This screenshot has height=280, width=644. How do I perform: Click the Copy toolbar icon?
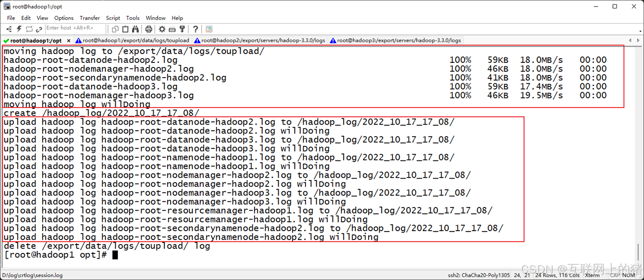click(115, 29)
